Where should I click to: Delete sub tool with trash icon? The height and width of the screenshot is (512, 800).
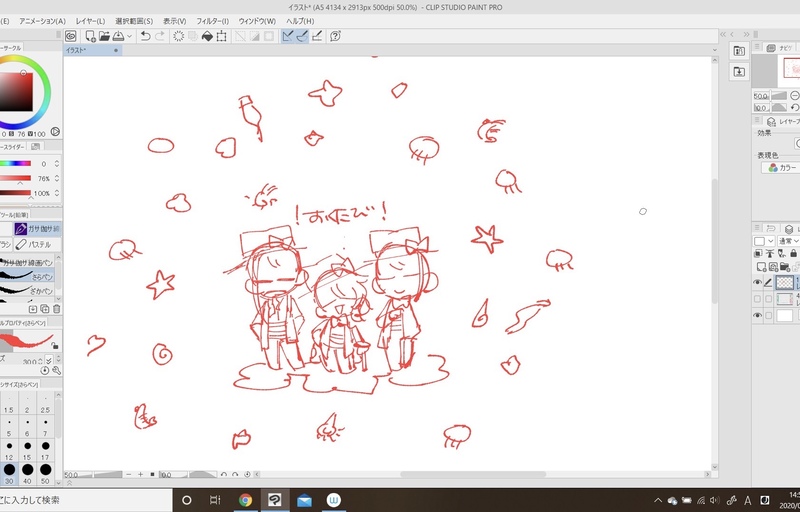tap(57, 309)
